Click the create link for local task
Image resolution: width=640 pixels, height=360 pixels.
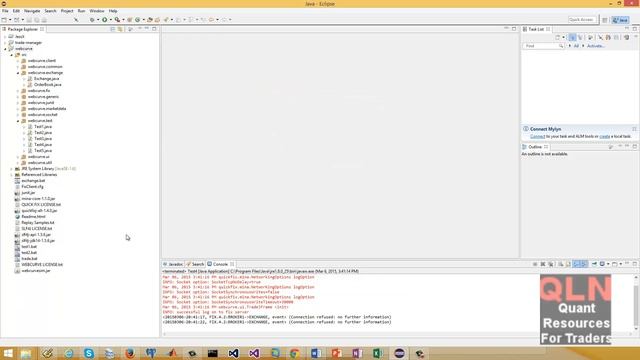pyautogui.click(x=605, y=136)
